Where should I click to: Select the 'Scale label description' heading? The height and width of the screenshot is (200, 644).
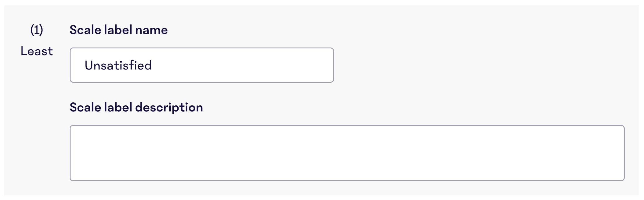point(136,107)
